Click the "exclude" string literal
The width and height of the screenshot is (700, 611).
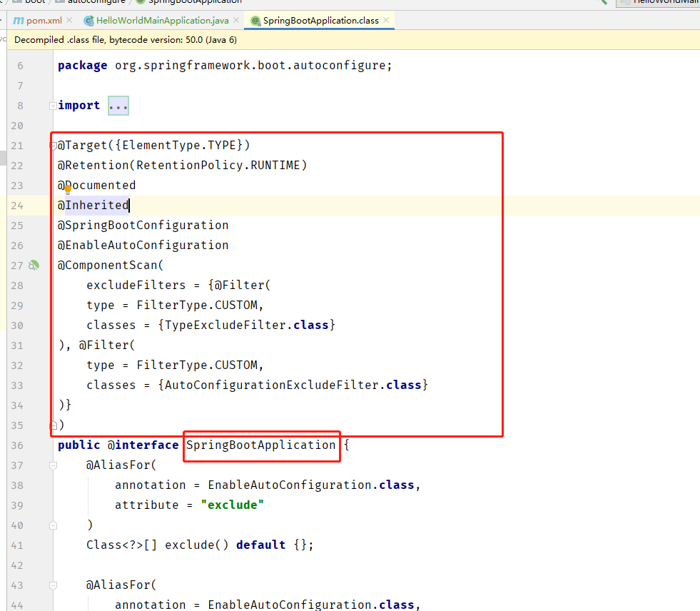pos(232,505)
